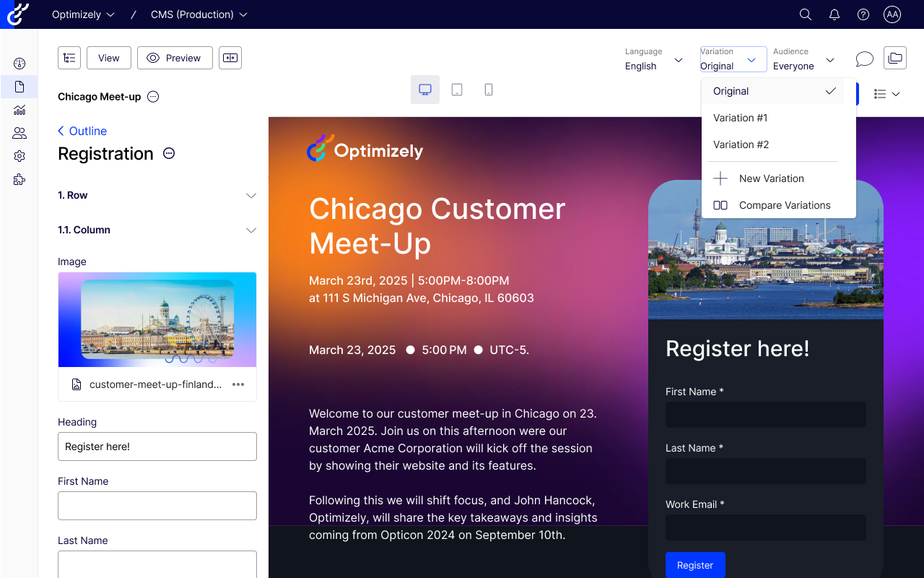Open the comments speech bubble icon
Viewport: 924px width, 578px height.
(x=864, y=59)
